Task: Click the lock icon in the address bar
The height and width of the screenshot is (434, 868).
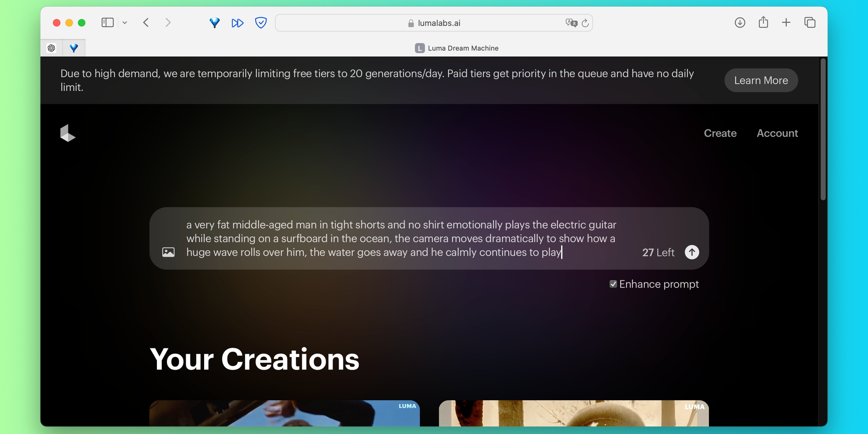Action: [411, 23]
